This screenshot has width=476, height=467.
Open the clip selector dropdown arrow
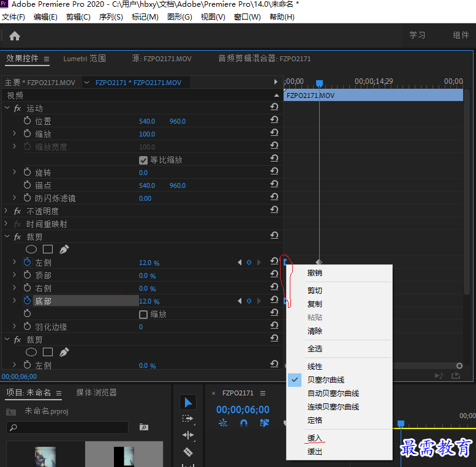[86, 83]
